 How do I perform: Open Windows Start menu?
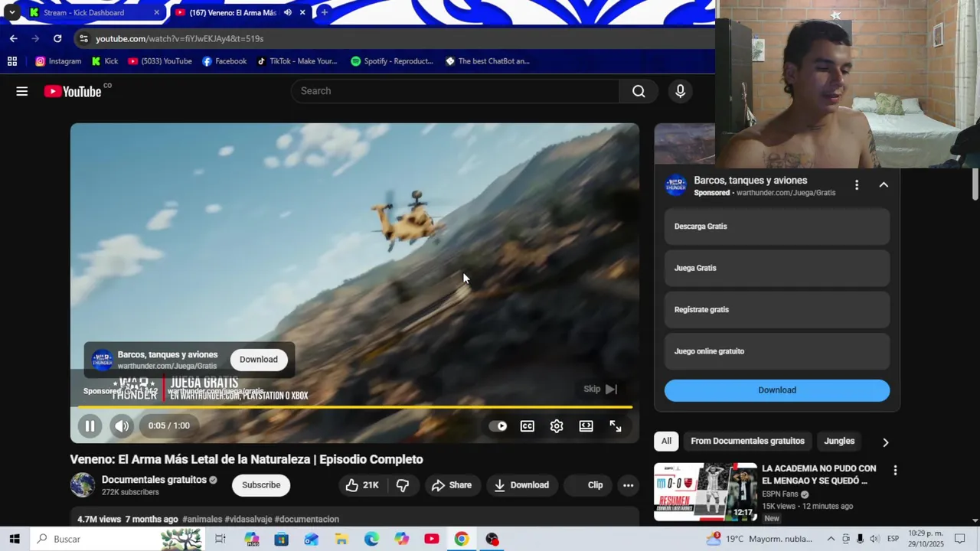[14, 539]
